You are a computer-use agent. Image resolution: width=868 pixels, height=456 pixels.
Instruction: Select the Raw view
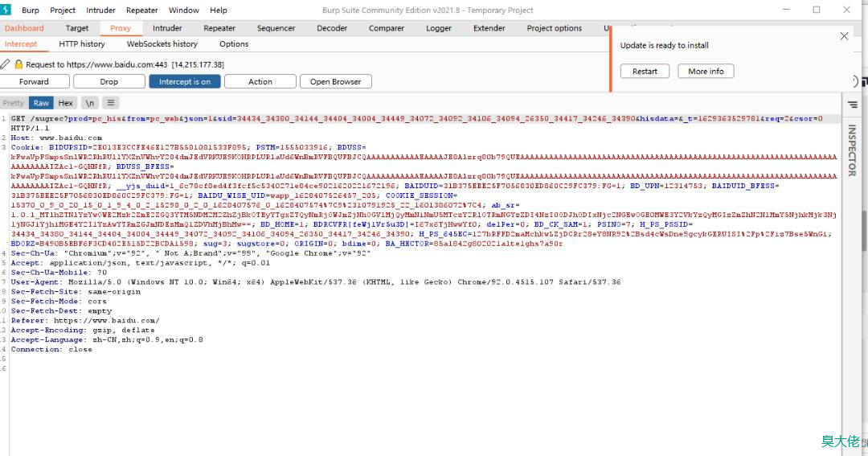point(41,103)
